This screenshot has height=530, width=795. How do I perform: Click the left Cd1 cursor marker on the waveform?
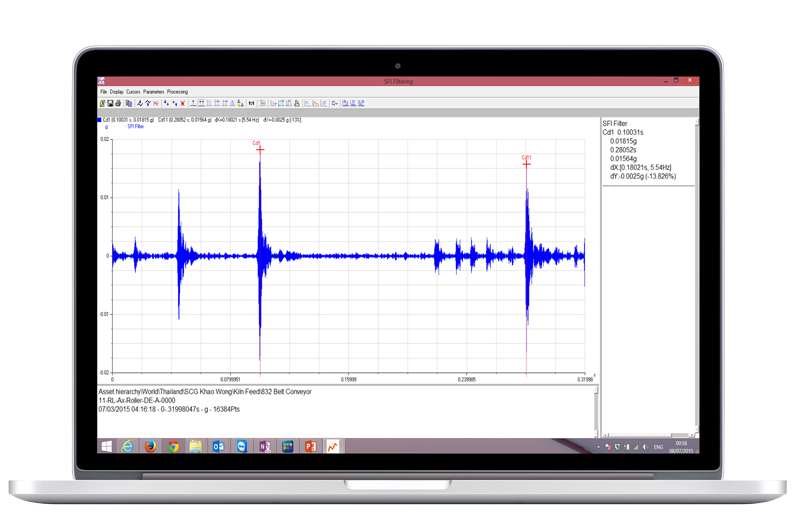259,149
